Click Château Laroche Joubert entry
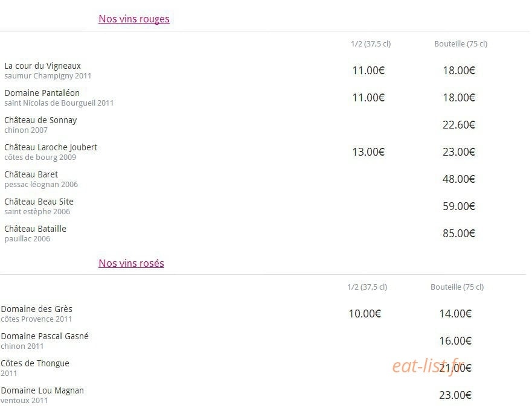The image size is (532, 417). pyautogui.click(x=51, y=147)
